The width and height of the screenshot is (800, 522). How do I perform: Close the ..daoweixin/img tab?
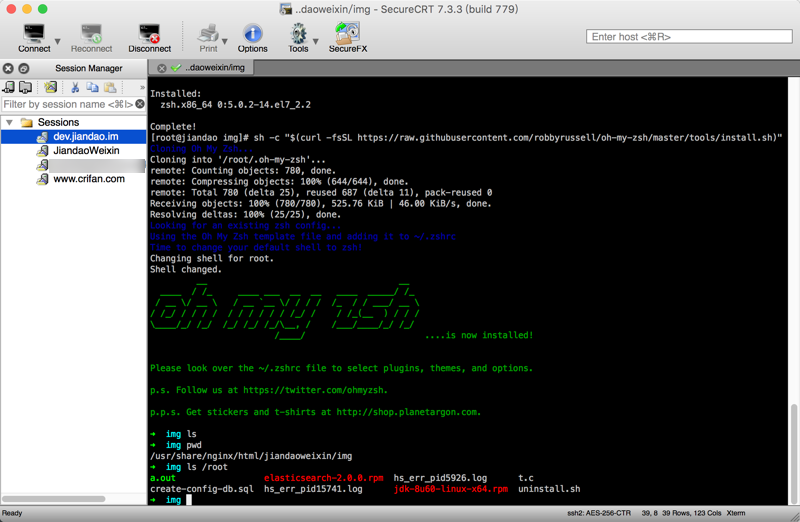click(162, 68)
